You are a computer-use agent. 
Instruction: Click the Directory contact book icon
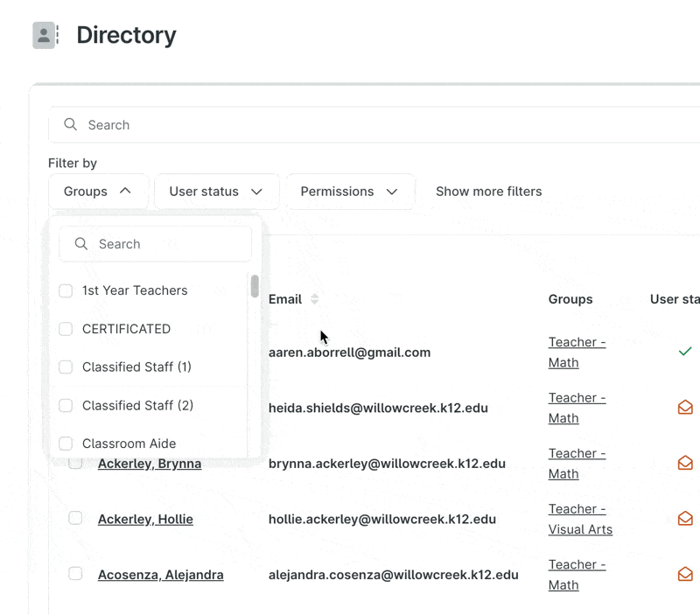pyautogui.click(x=45, y=35)
